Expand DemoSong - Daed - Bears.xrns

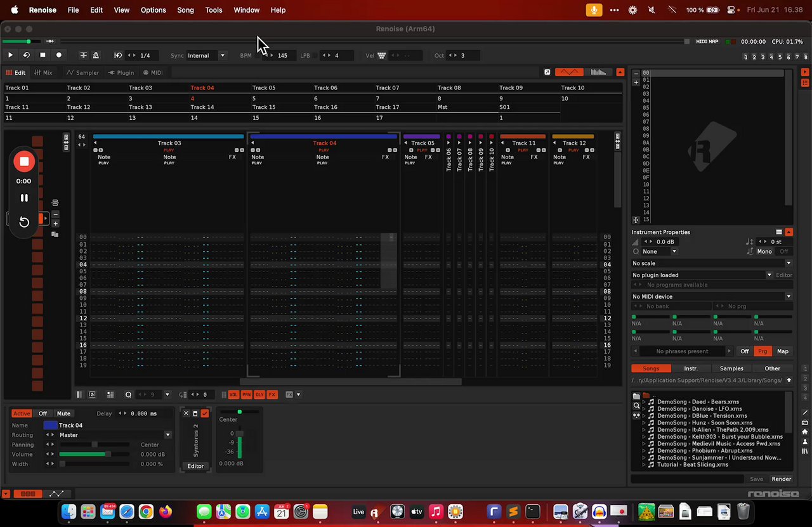point(643,402)
